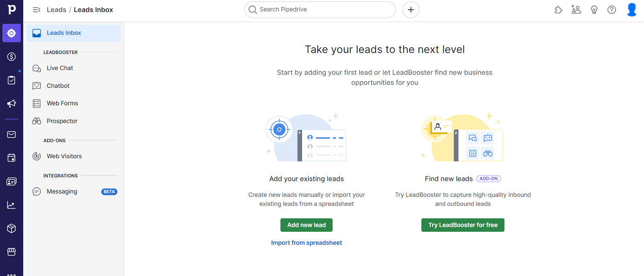
Task: Click Try LeadBooster for free button
Action: pyautogui.click(x=463, y=225)
